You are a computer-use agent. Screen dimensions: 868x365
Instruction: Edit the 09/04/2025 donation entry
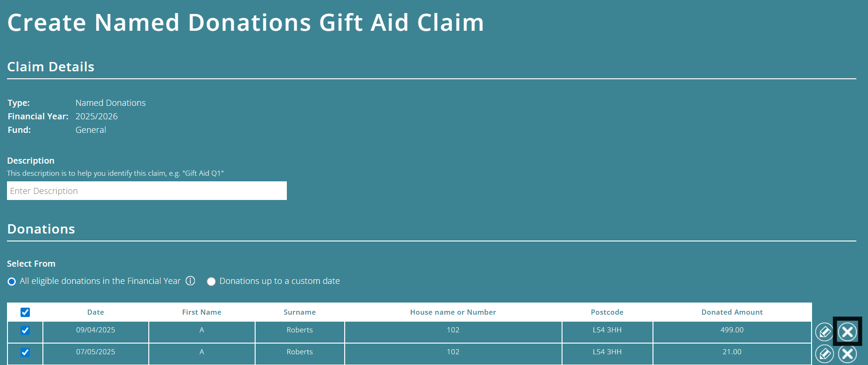pos(824,331)
